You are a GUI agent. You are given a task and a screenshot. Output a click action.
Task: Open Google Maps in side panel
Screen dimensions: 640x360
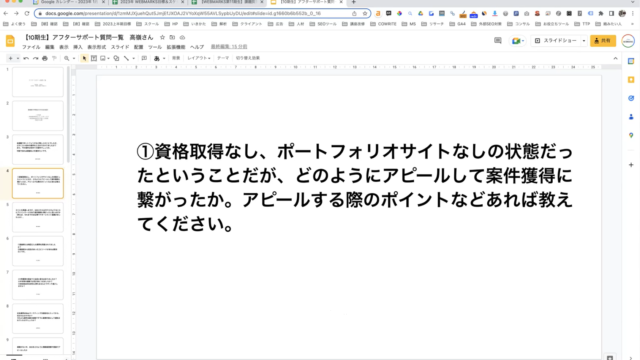(x=631, y=135)
